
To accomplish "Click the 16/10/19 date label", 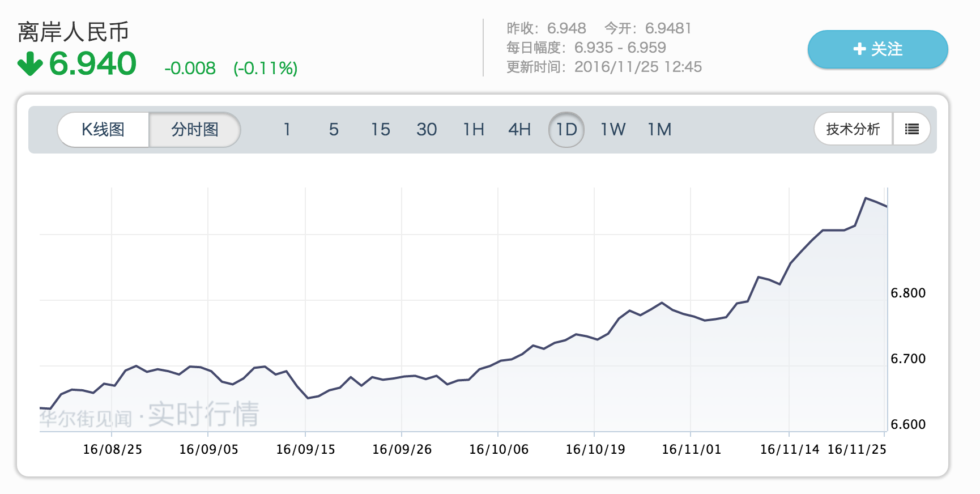I will tap(595, 449).
